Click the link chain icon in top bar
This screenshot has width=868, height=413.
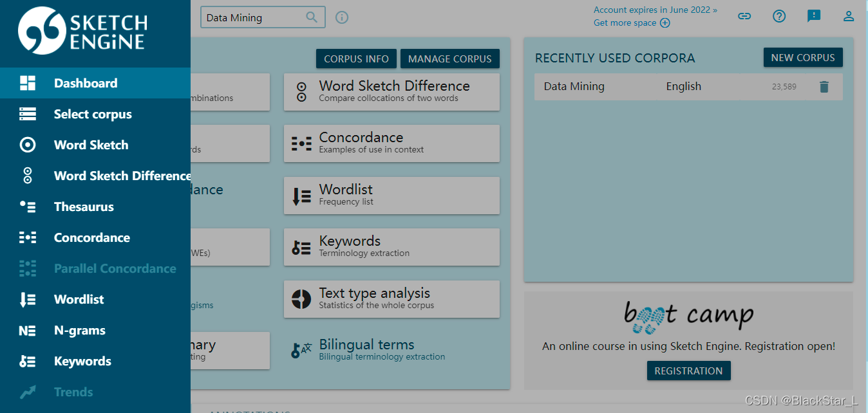[744, 16]
